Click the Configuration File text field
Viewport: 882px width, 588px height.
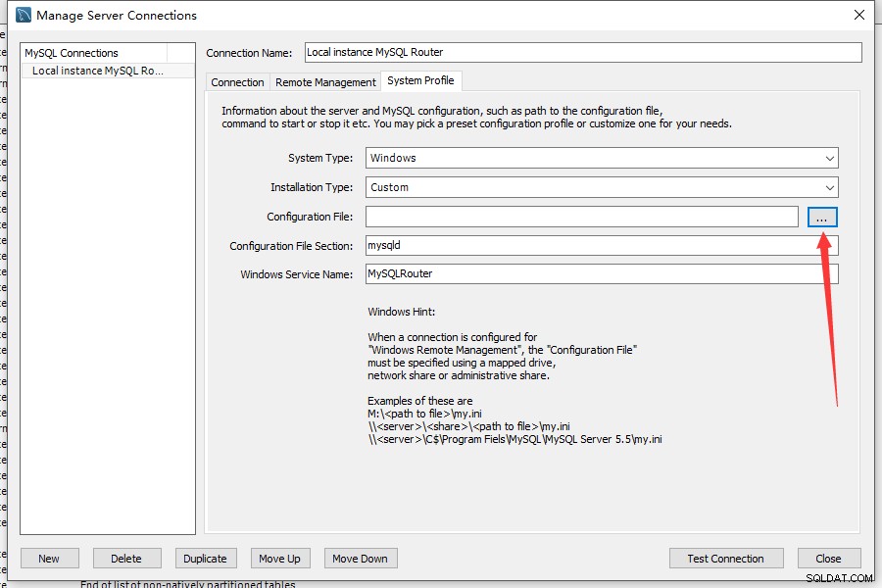coord(581,217)
